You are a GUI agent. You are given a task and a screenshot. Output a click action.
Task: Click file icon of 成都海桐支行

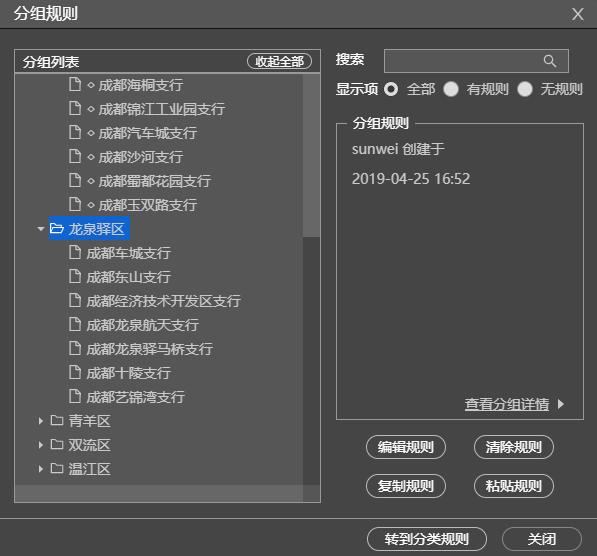tap(75, 84)
